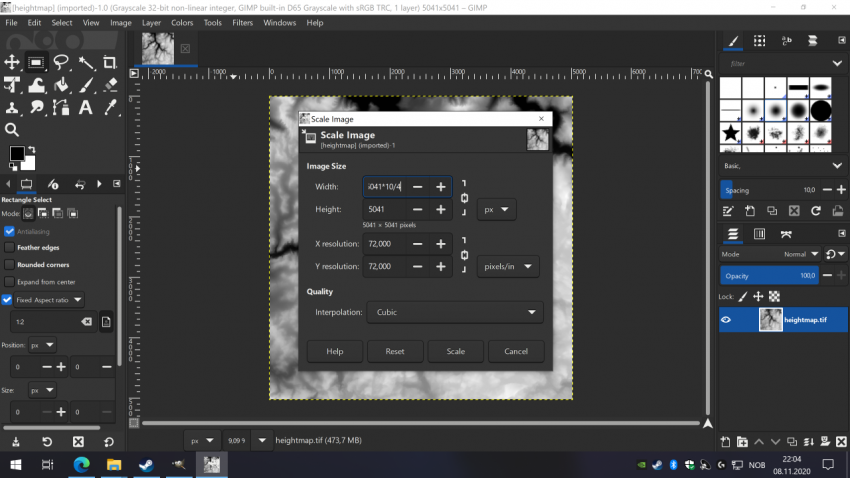850x478 pixels.
Task: Open the pixels/in resolution unit dropdown
Action: pos(508,267)
